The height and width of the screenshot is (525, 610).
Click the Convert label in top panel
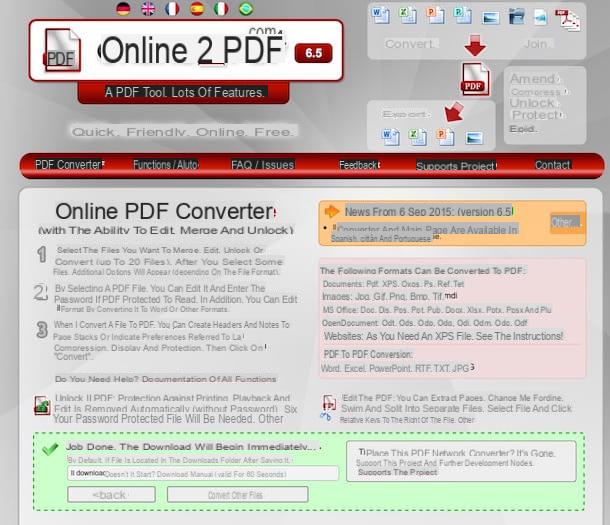[410, 44]
